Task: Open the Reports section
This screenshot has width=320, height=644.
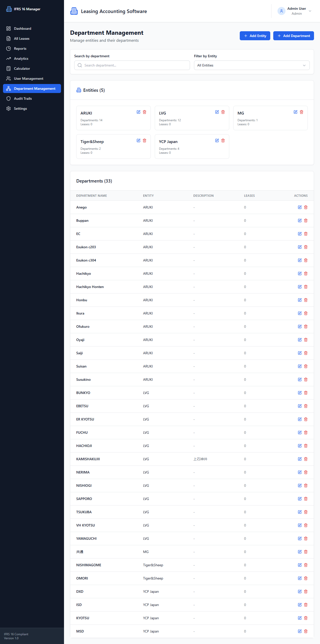Action: click(x=32, y=48)
